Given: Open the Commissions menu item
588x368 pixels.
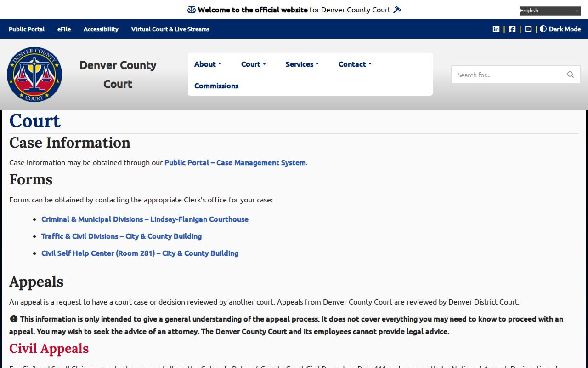Looking at the screenshot, I should tap(216, 86).
